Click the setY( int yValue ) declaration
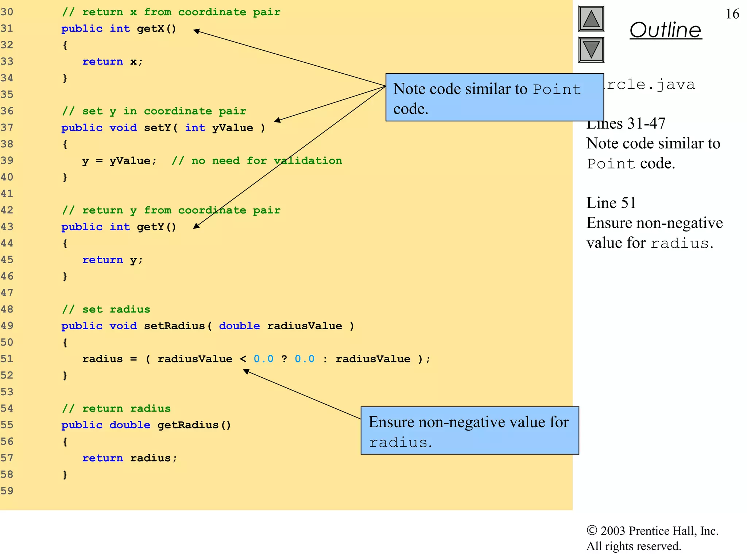The width and height of the screenshot is (747, 560). point(163,128)
